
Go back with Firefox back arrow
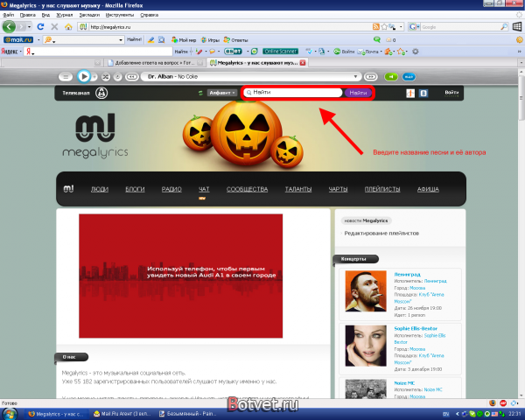pos(9,27)
